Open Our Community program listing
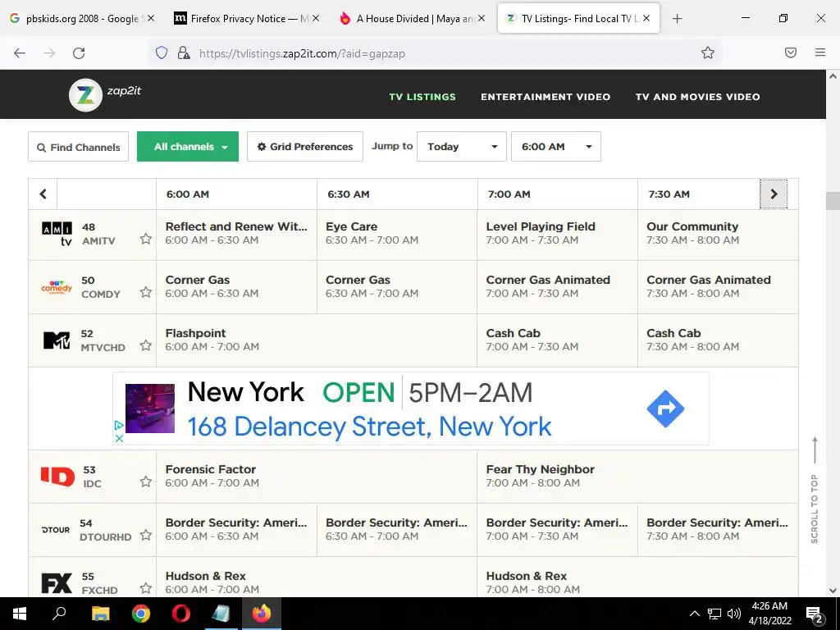 point(718,234)
